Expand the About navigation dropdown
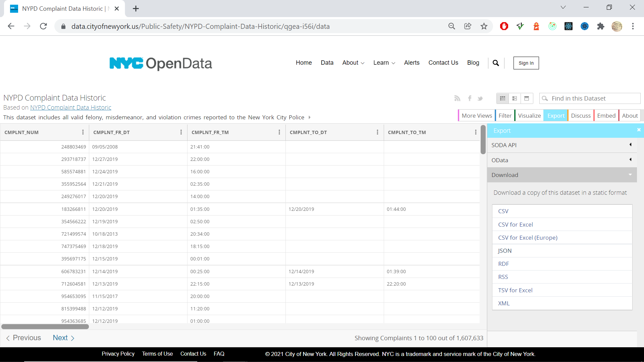 tap(353, 63)
